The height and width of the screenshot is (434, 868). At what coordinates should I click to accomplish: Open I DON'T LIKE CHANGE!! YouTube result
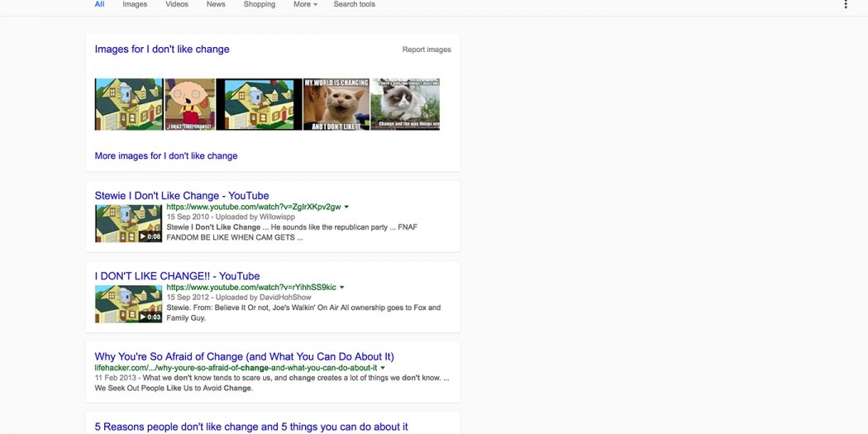click(x=177, y=276)
